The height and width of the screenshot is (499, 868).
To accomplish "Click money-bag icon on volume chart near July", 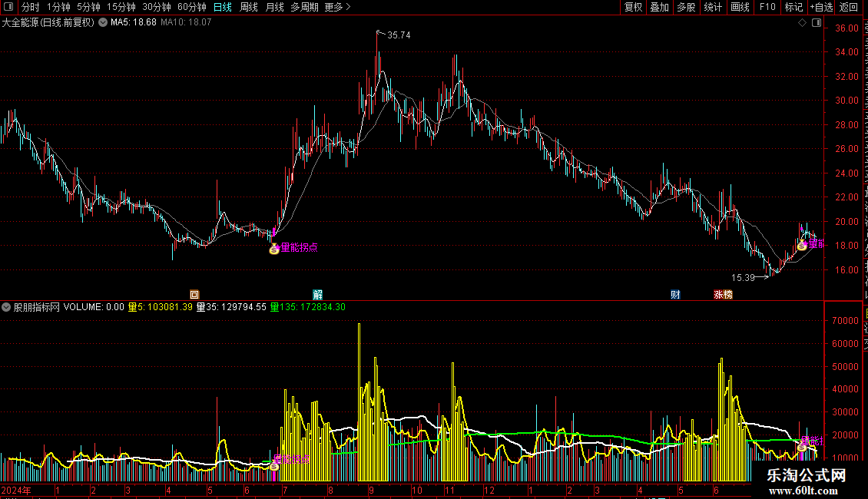I will (274, 467).
